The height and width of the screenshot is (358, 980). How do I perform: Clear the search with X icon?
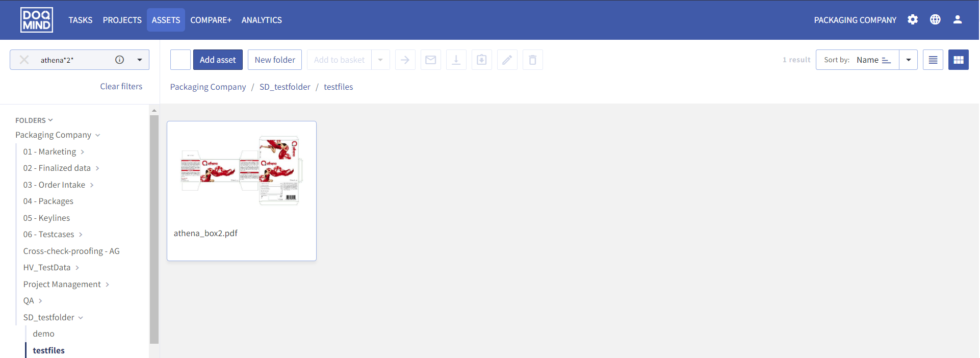24,60
